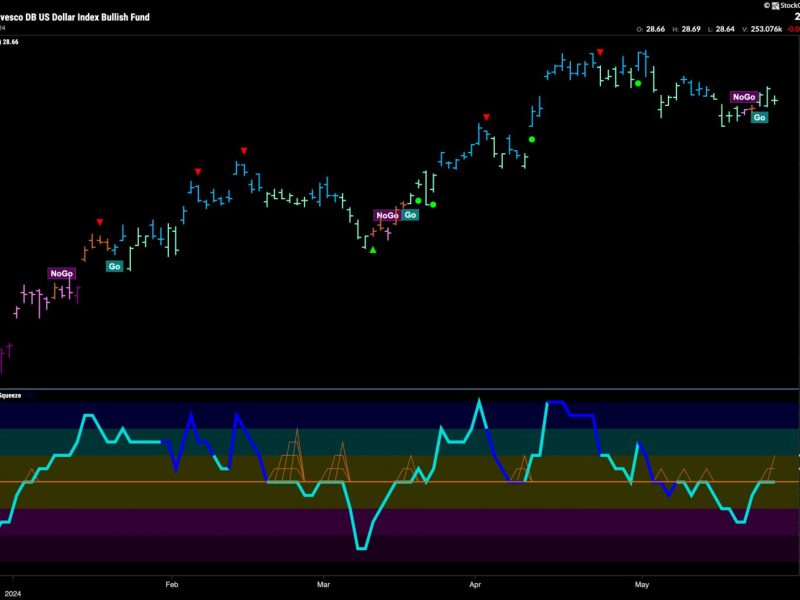Viewport: 800px width, 600px height.
Task: Click the 2024 year label on the axis
Action: point(11,594)
